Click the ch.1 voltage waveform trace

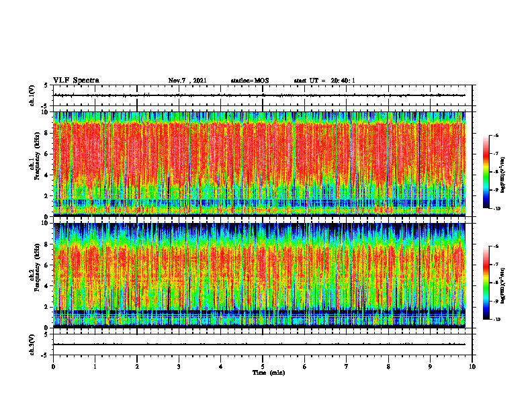[x=259, y=95]
